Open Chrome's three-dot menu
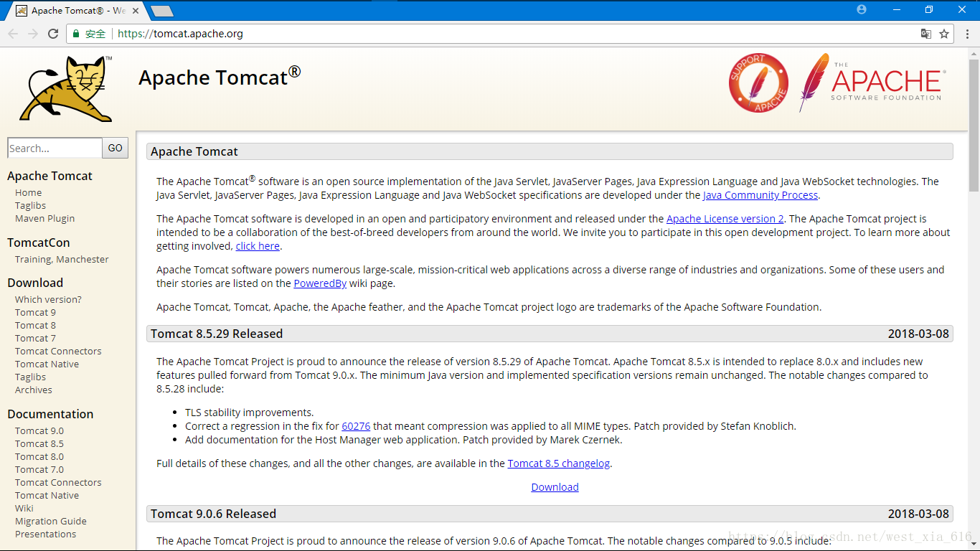The image size is (980, 551). click(x=968, y=34)
